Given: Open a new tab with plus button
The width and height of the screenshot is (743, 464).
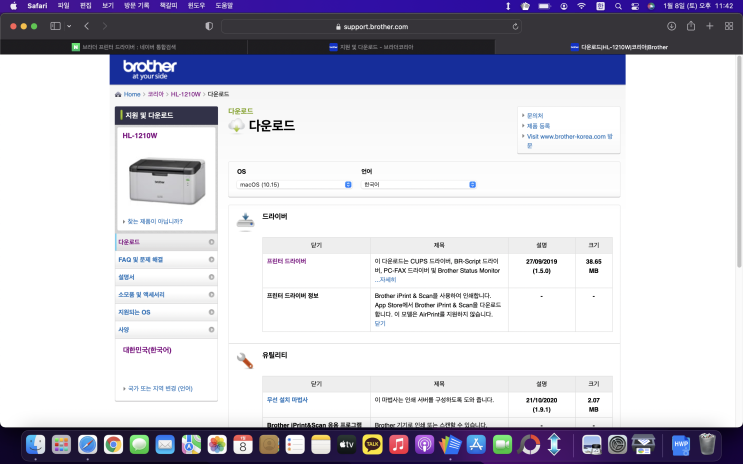Looking at the screenshot, I should [x=709, y=26].
